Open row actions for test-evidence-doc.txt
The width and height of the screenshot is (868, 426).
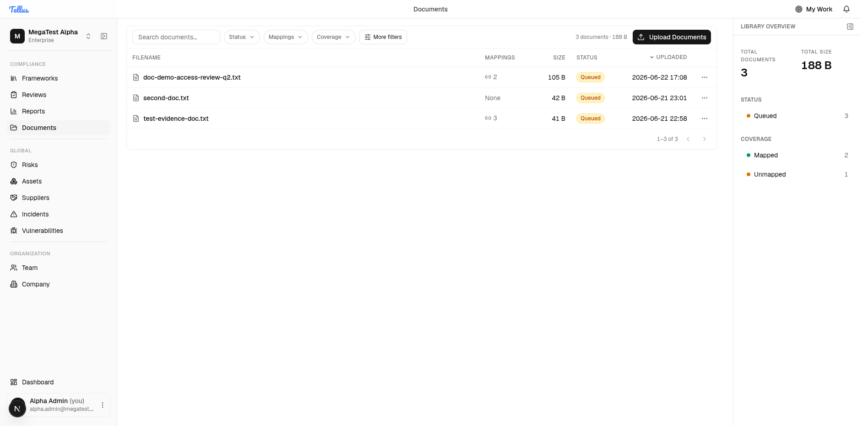tap(705, 119)
